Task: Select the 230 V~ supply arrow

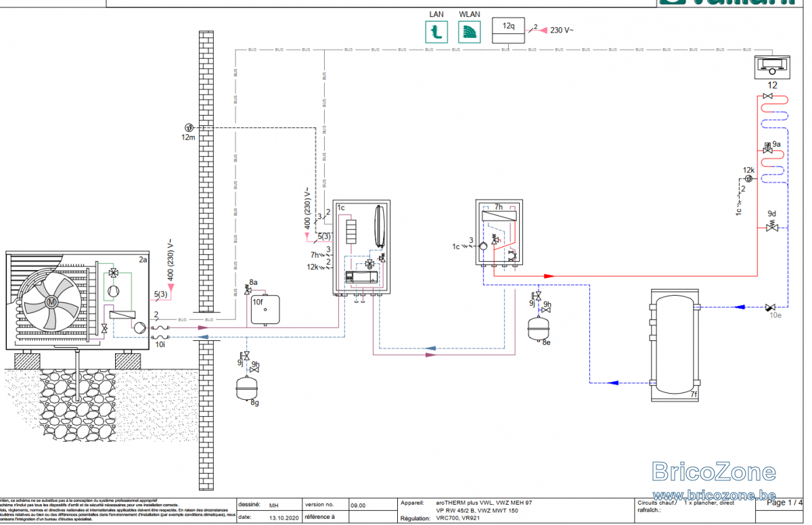Action: (x=543, y=30)
